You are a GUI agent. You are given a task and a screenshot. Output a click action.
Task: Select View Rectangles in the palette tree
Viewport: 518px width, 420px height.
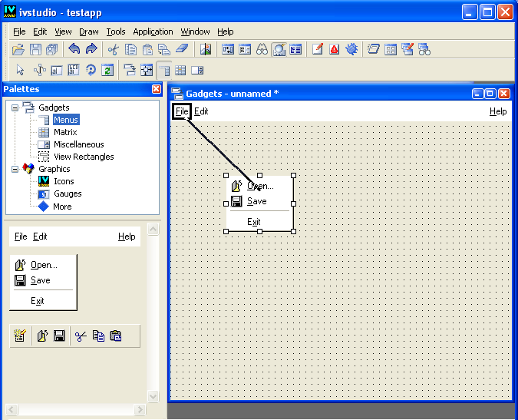[x=83, y=157]
